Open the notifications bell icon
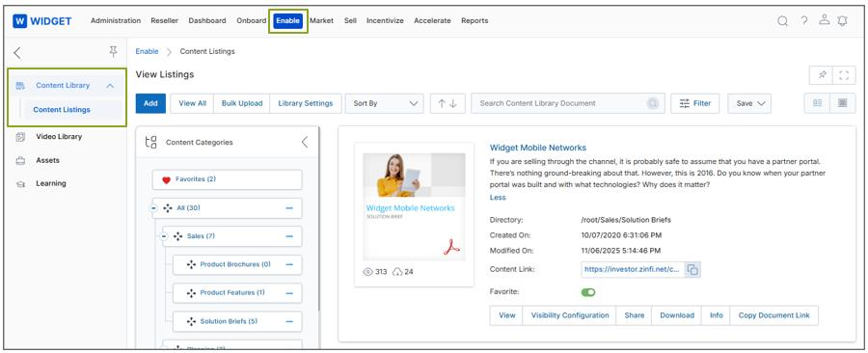This screenshot has height=353, width=868. [x=843, y=21]
